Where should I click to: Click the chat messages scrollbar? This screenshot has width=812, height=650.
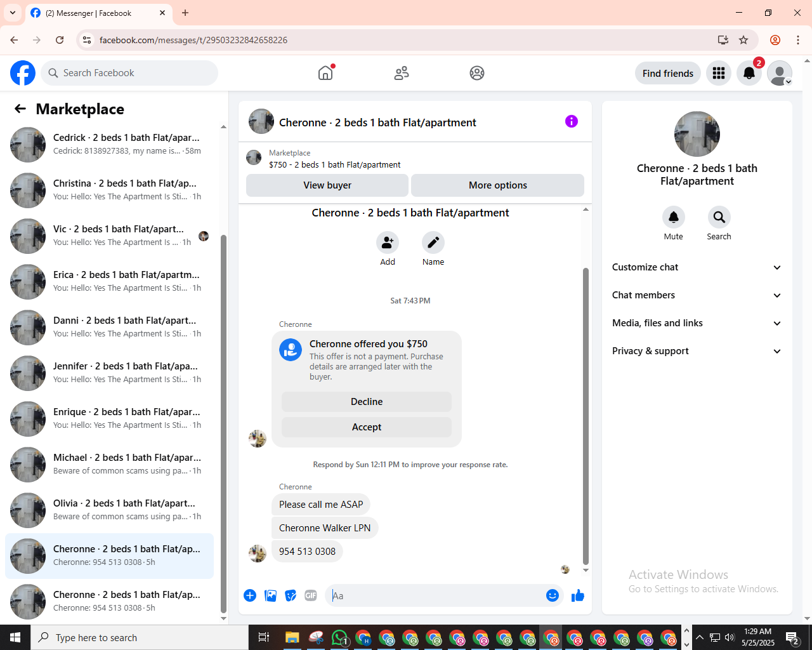pos(586,416)
